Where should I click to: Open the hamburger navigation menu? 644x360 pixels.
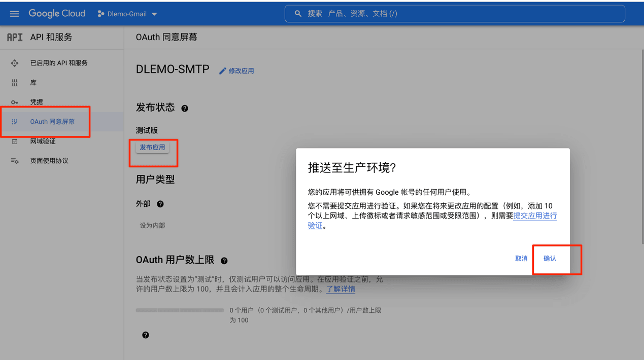[x=14, y=14]
